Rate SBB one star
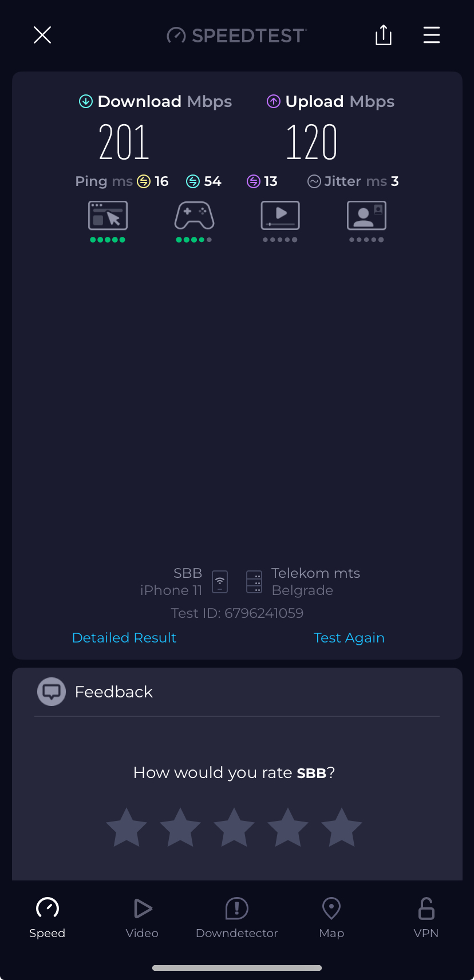The height and width of the screenshot is (980, 474). click(127, 827)
